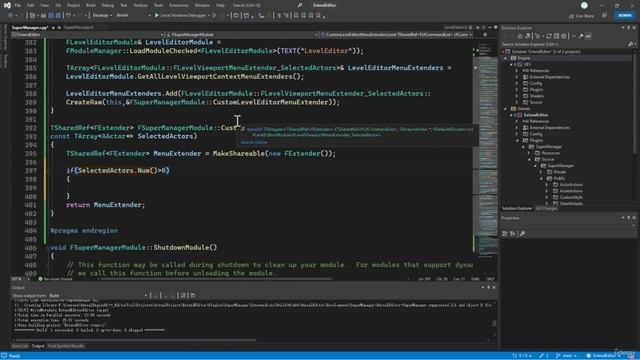The height and width of the screenshot is (360, 640).
Task: Pin the SuperManager.cpp tab
Action: click(53, 27)
